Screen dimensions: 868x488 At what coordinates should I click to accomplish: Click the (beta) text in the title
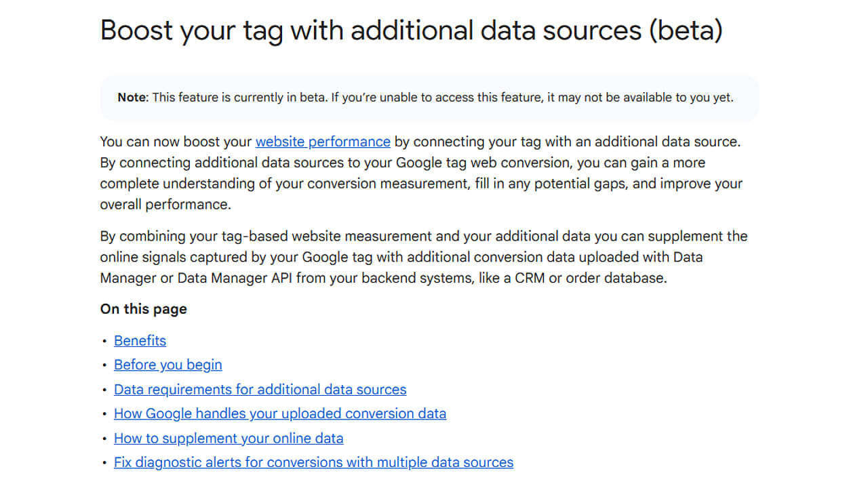[686, 31]
